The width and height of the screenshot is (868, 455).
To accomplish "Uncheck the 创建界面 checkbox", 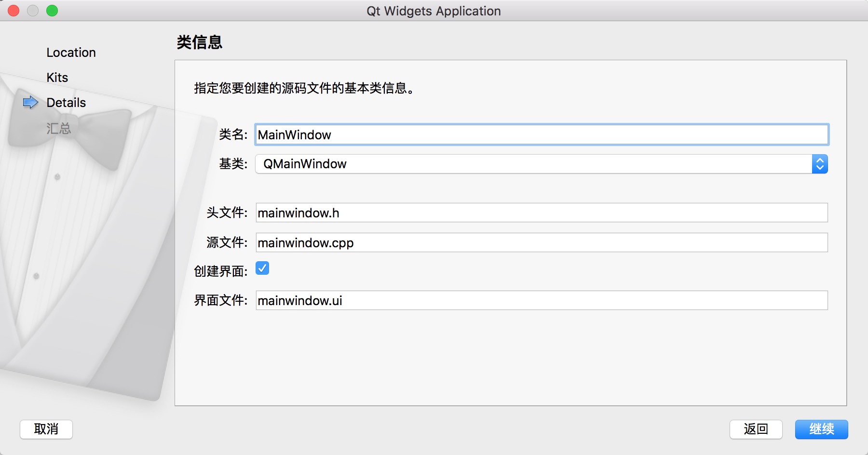I will [262, 268].
